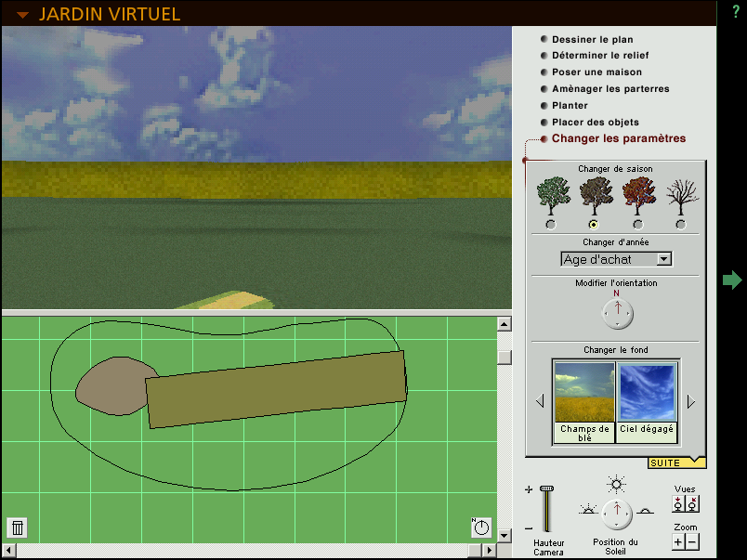This screenshot has height=560, width=747.
Task: Choose the Ciel dégagé background thumbnail
Action: coord(647,401)
